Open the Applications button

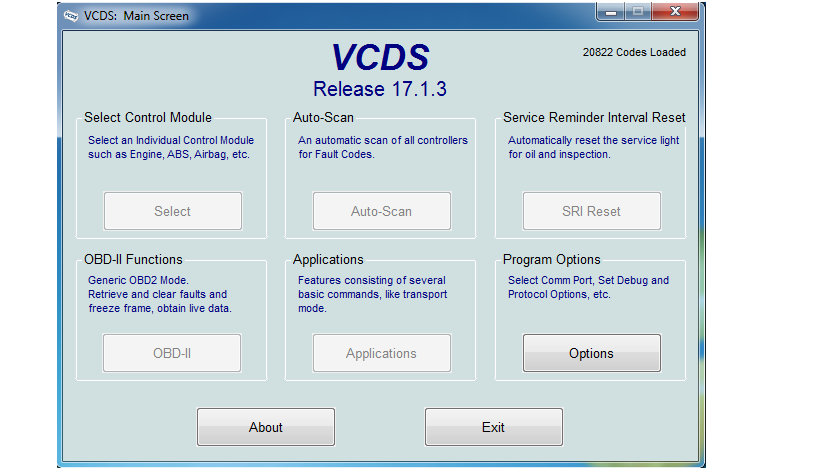click(382, 353)
